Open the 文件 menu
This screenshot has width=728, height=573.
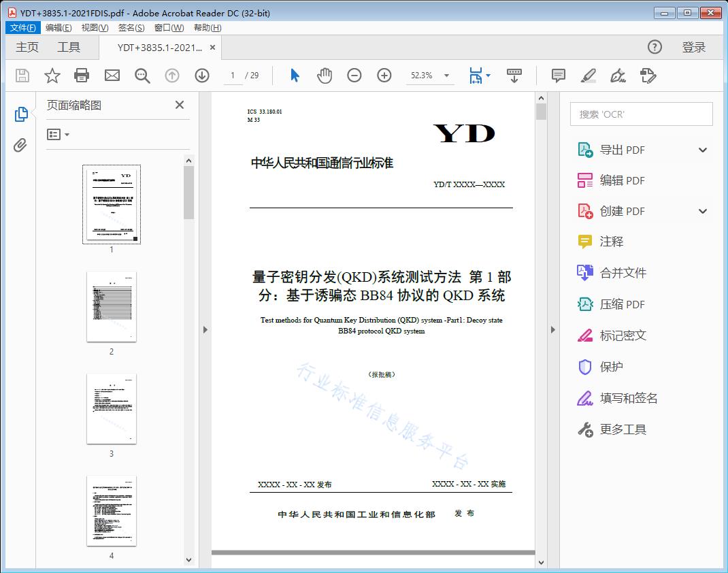(22, 27)
